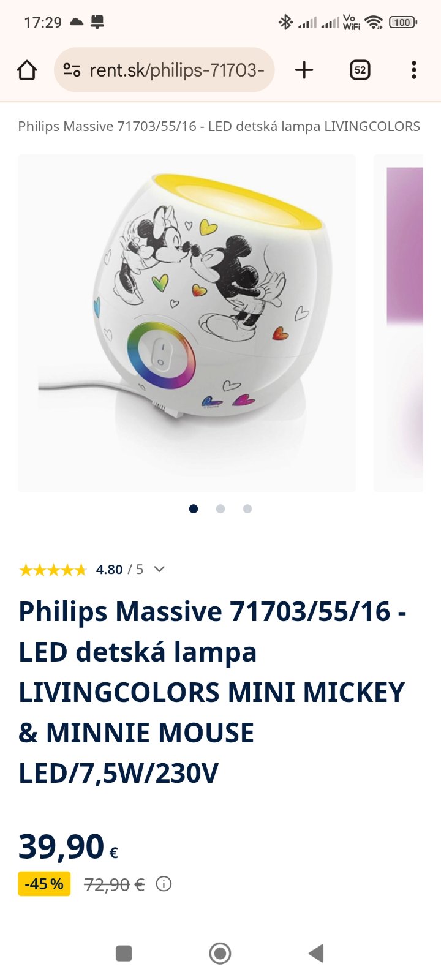This screenshot has width=441, height=980.
Task: Click the struck-through 72,90 € price
Action: coord(114,884)
